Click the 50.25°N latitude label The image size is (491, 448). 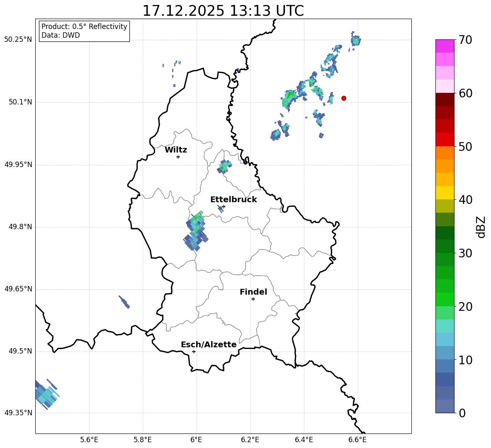click(18, 40)
